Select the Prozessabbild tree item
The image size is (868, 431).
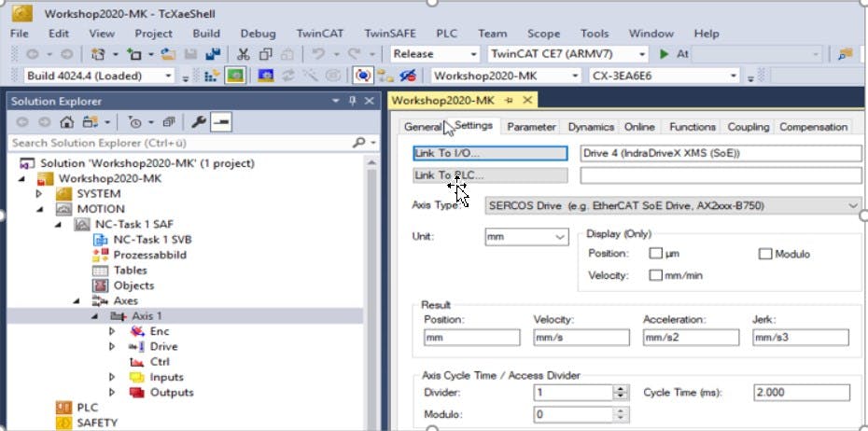pos(149,255)
